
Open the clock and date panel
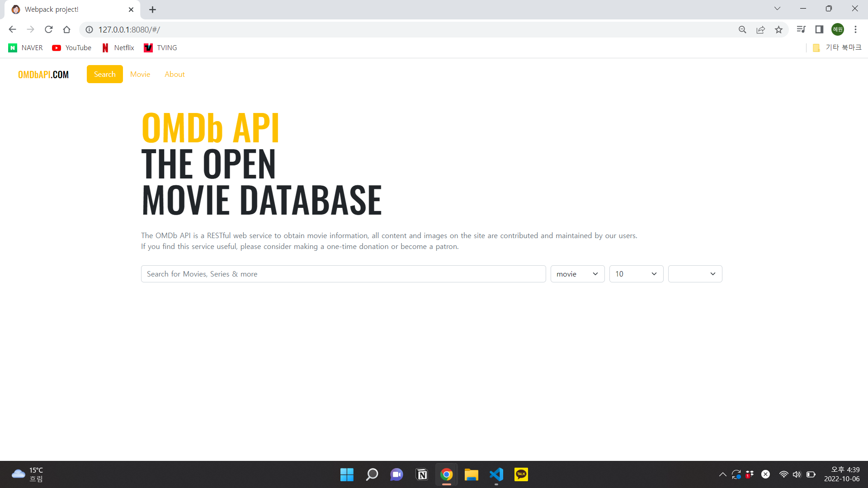[842, 474]
